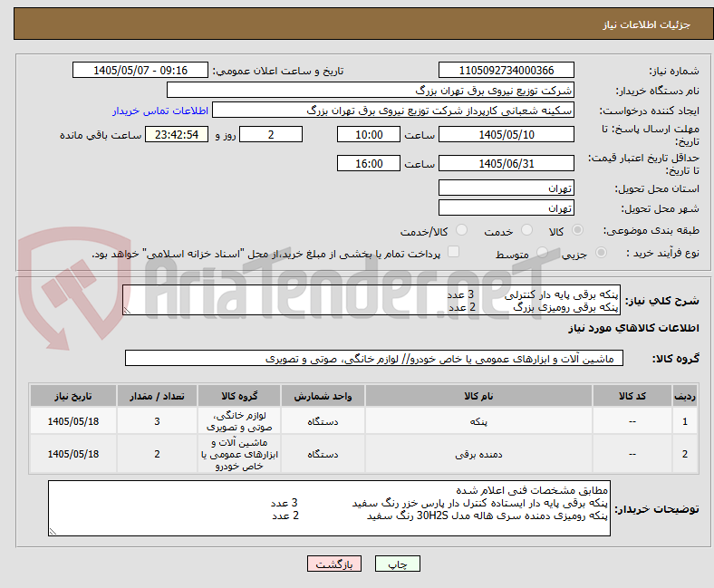Click need date 1405/05/18 in row 1
Image resolution: width=714 pixels, height=588 pixels.
pyautogui.click(x=73, y=421)
